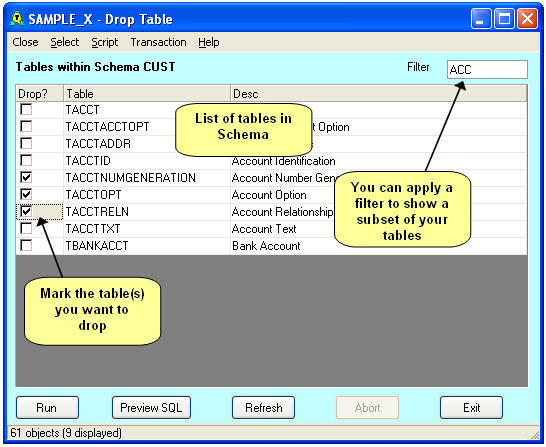Check the TBANKACCT drop checkbox

26,245
